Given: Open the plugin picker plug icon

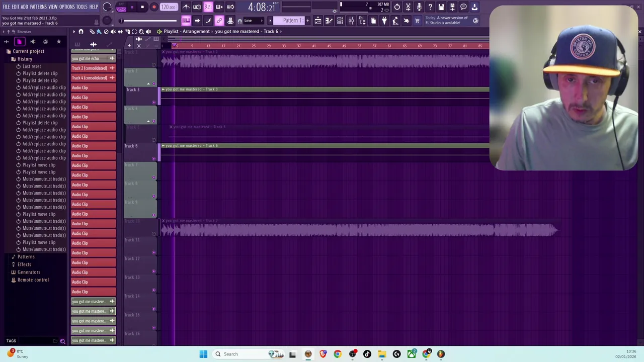Looking at the screenshot, I should pyautogui.click(x=384, y=21).
